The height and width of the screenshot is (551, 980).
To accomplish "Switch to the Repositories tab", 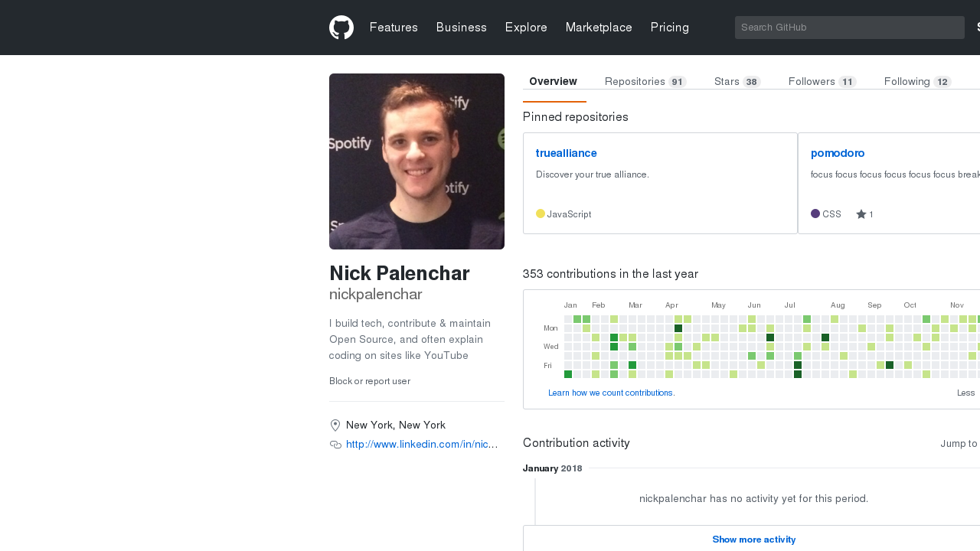I will pos(645,82).
